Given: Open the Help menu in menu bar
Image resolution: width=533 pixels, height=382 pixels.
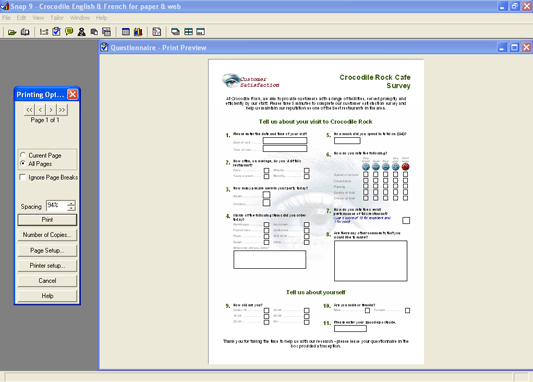Looking at the screenshot, I should (x=101, y=18).
